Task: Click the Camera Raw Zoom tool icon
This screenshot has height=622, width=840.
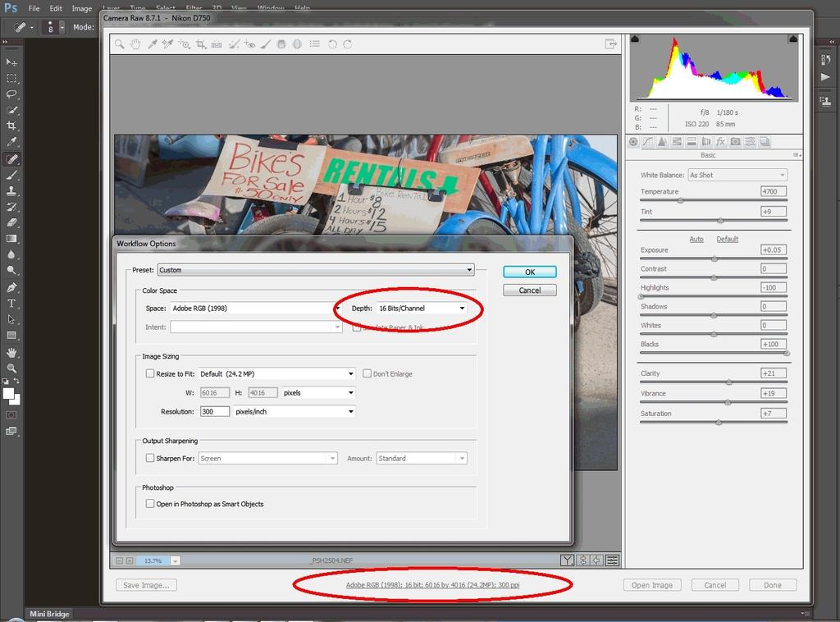Action: tap(120, 44)
